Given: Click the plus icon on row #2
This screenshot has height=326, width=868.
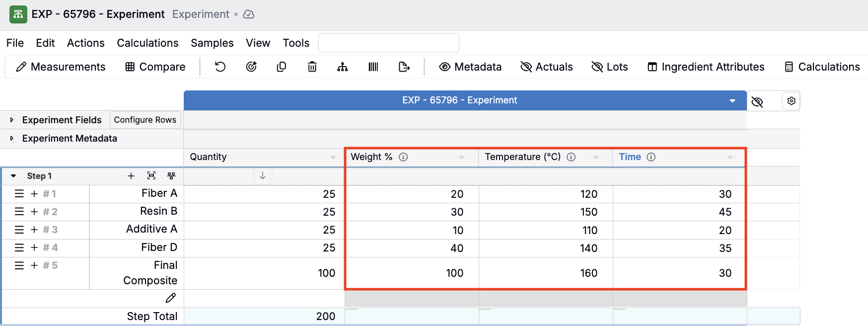Looking at the screenshot, I should click(34, 212).
